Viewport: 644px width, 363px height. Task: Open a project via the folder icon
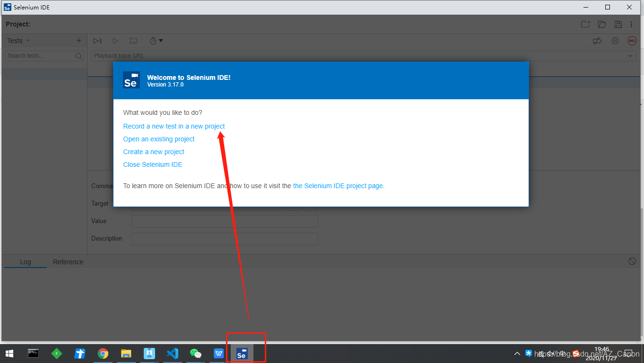[602, 25]
